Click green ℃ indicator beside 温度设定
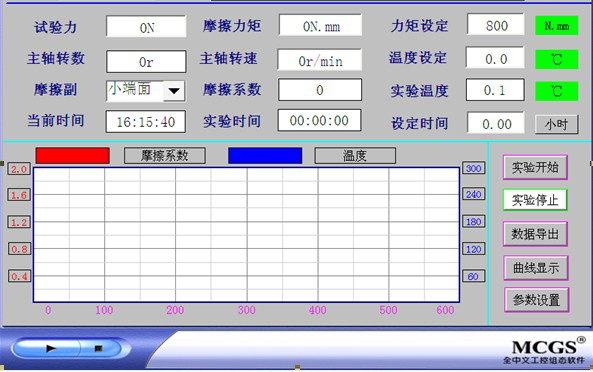This screenshot has width=593, height=372. pyautogui.click(x=557, y=59)
